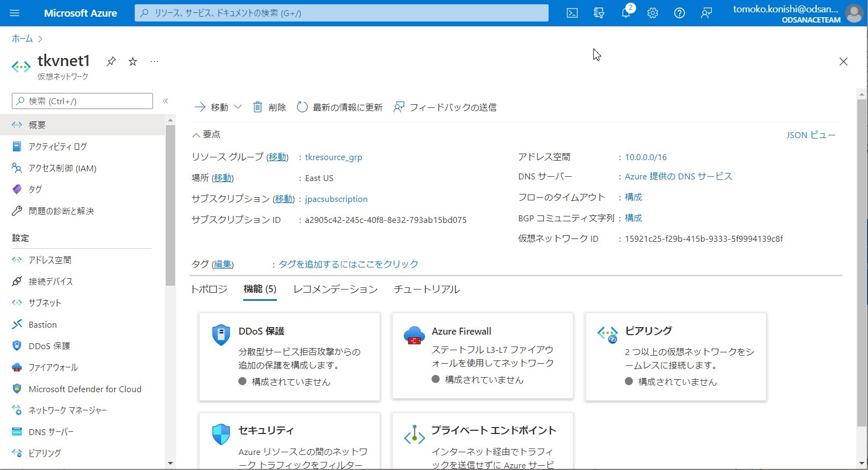Open the top bar feedback icon
Screen dimensions: 868x470
[706, 13]
